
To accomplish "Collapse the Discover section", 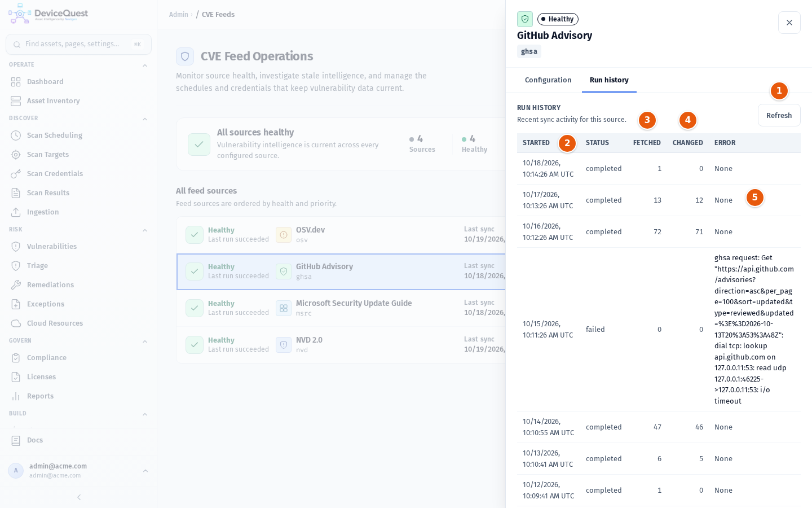I will (145, 119).
